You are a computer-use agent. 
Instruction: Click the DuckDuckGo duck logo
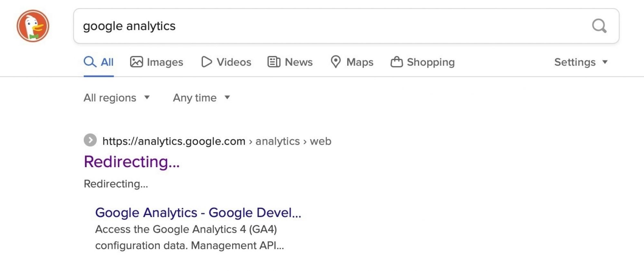point(33,26)
